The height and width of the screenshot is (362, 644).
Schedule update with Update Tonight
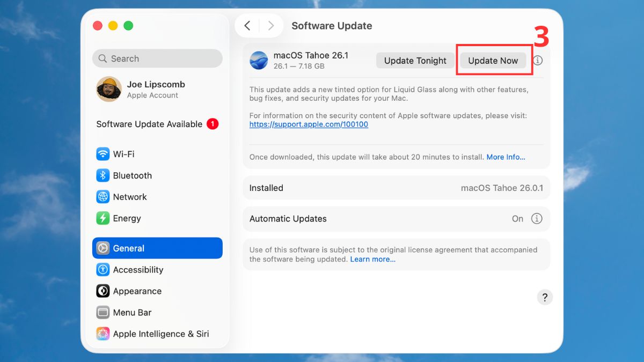414,61
